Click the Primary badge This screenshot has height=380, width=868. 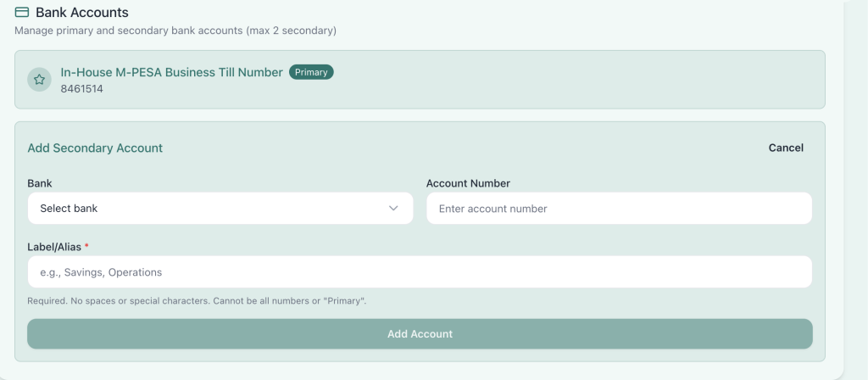(x=311, y=72)
